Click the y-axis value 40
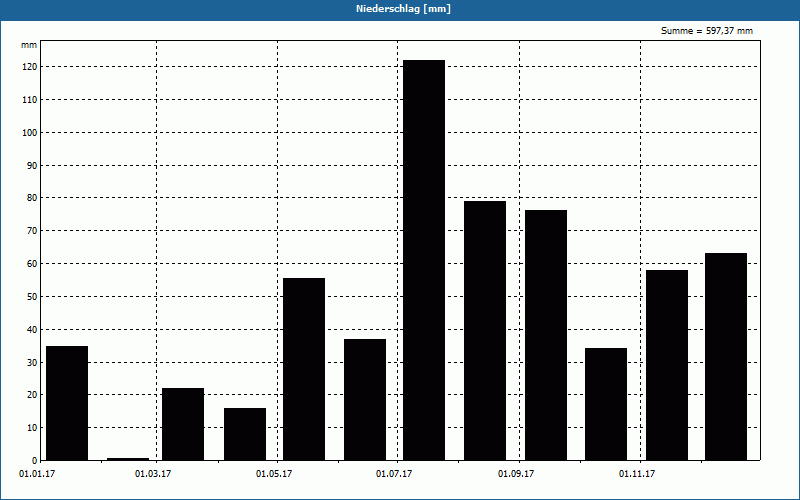Image resolution: width=800 pixels, height=500 pixels. pos(32,330)
